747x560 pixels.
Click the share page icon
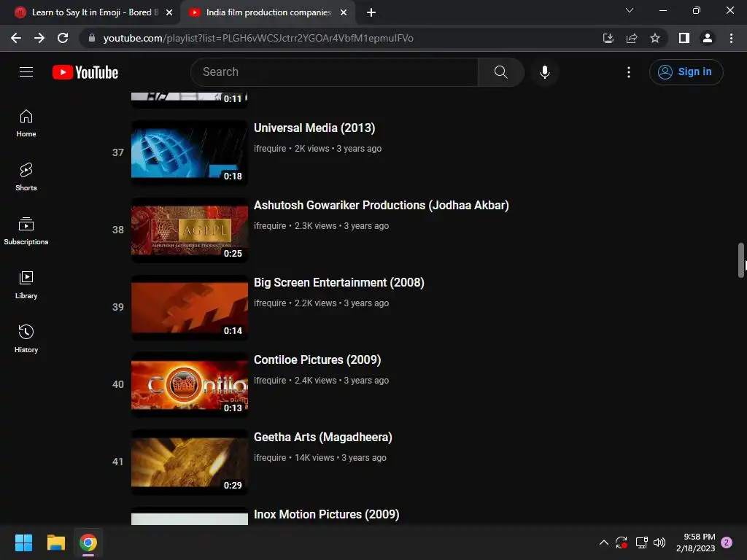632,38
